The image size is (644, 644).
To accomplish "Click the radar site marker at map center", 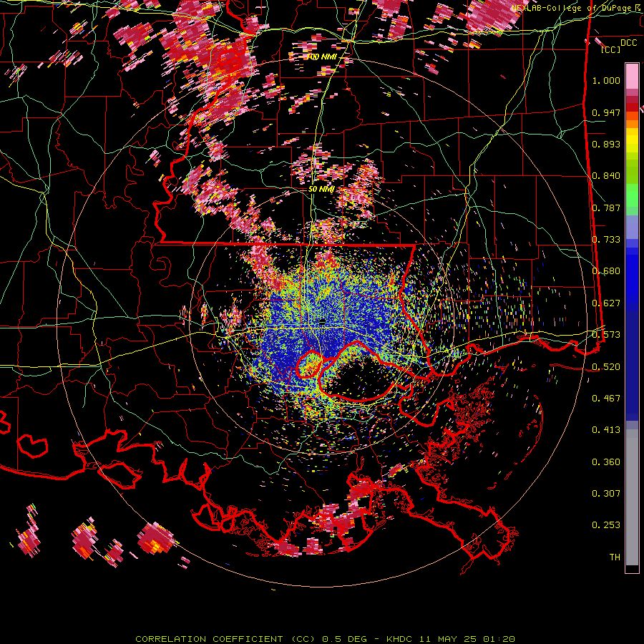I will tap(322, 321).
